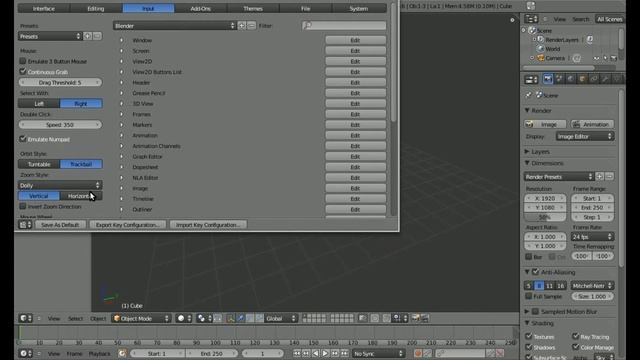Choose Turntable orbit style

pos(39,164)
